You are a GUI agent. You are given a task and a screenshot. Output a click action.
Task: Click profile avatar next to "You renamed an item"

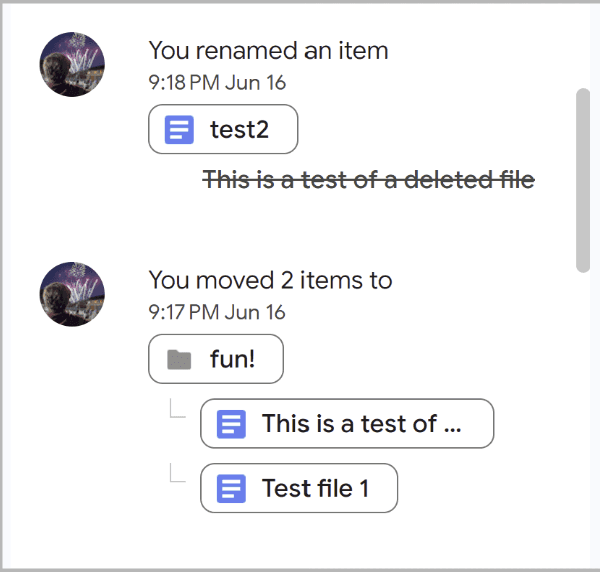[x=72, y=64]
